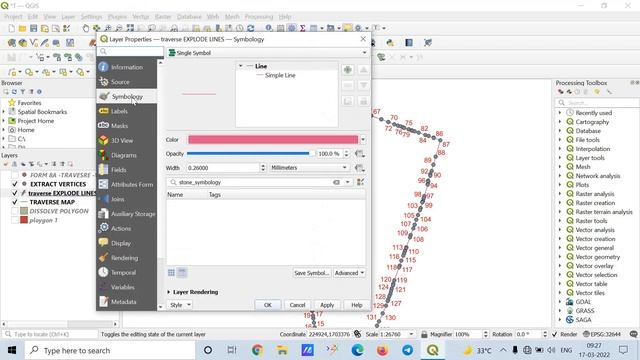
Task: Open the Plugins menu
Action: (x=117, y=17)
